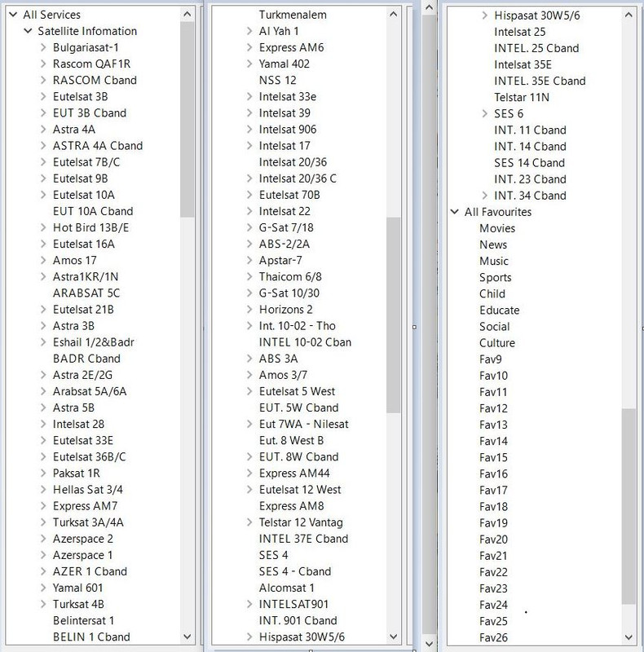Select Telstar 11N entry
The width and height of the screenshot is (644, 652).
coord(522,97)
